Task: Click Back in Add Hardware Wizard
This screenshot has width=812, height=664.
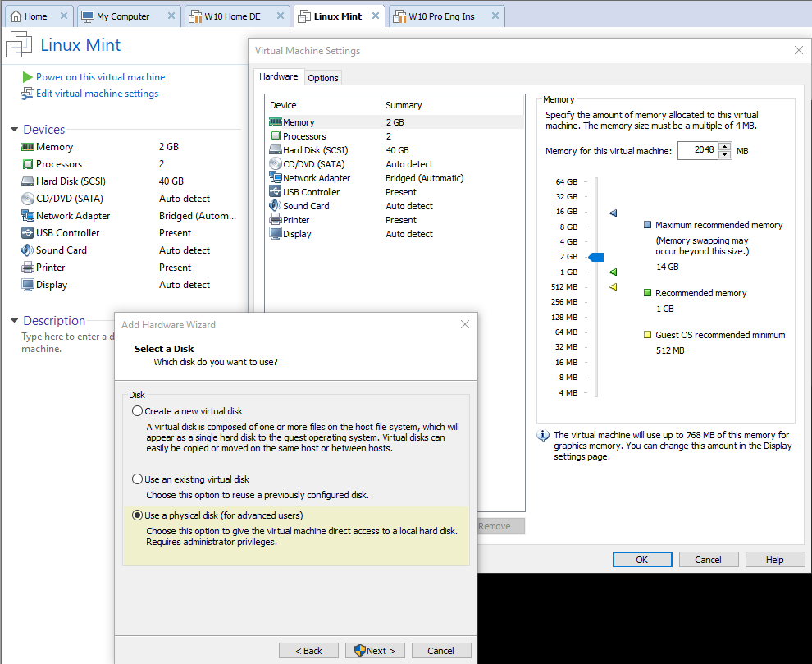Action: (308, 651)
